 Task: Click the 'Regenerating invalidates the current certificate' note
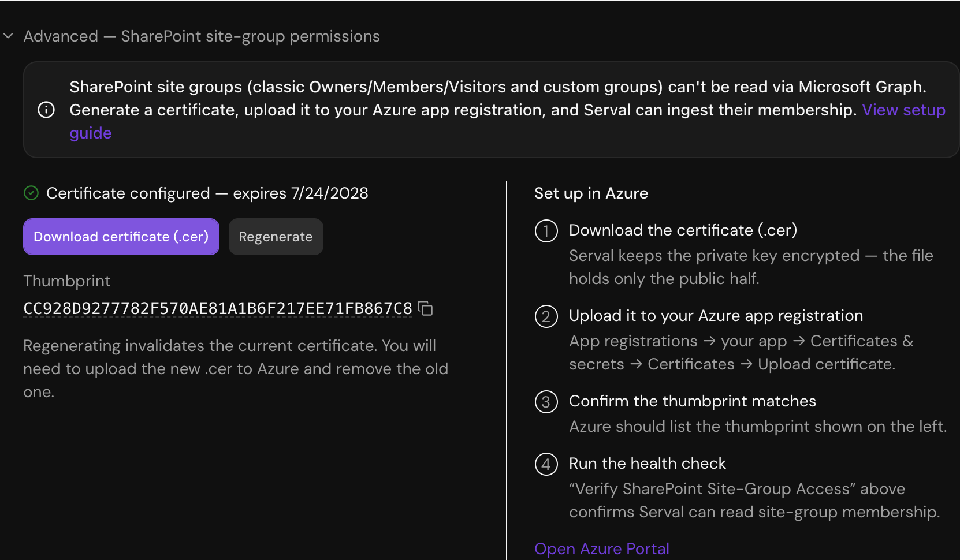(x=236, y=369)
